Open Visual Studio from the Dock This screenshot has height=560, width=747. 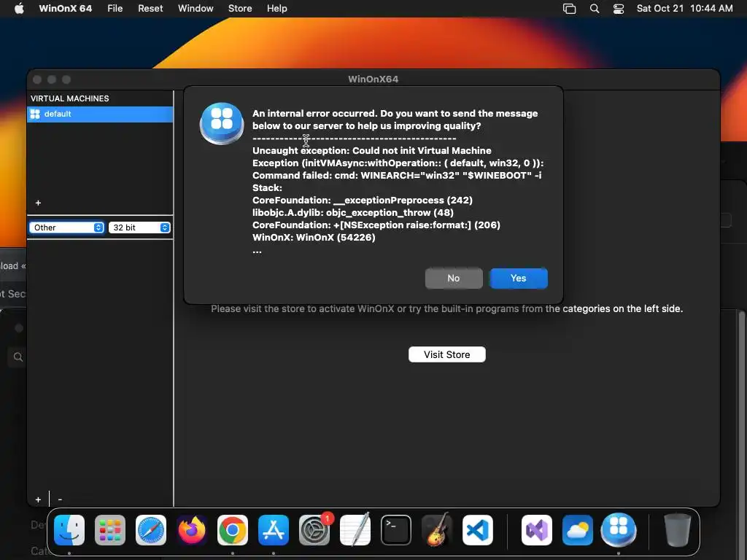[x=537, y=530]
